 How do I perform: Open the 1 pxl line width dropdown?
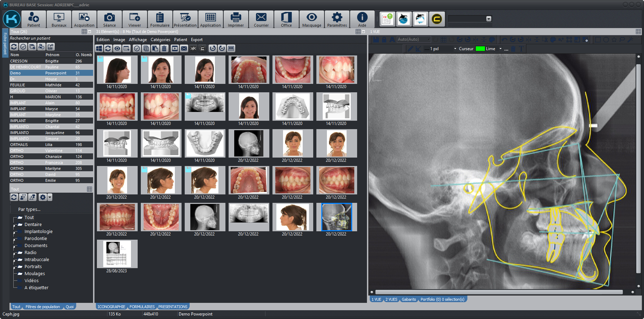click(x=455, y=49)
